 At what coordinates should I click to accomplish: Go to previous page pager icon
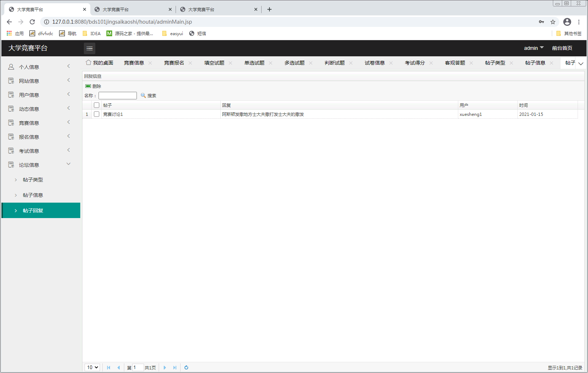119,368
